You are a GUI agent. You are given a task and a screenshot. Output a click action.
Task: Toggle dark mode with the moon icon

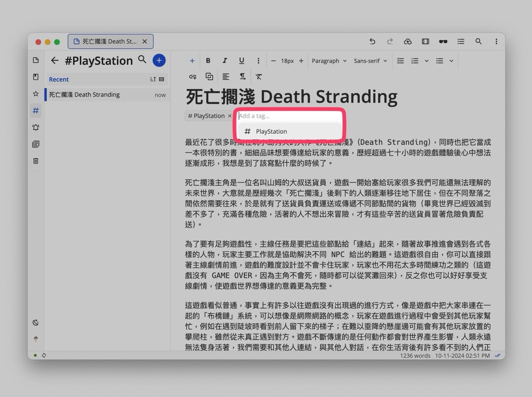pyautogui.click(x=36, y=323)
